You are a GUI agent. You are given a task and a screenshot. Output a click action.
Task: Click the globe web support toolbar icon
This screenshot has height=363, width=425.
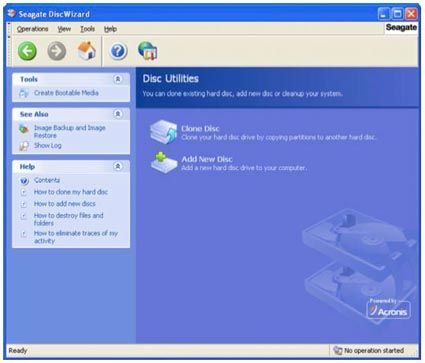coord(148,51)
